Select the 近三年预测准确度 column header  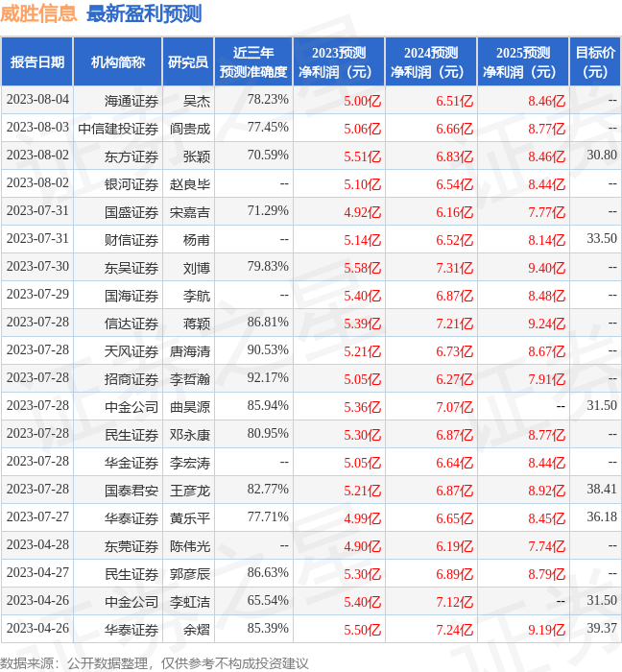(x=253, y=61)
